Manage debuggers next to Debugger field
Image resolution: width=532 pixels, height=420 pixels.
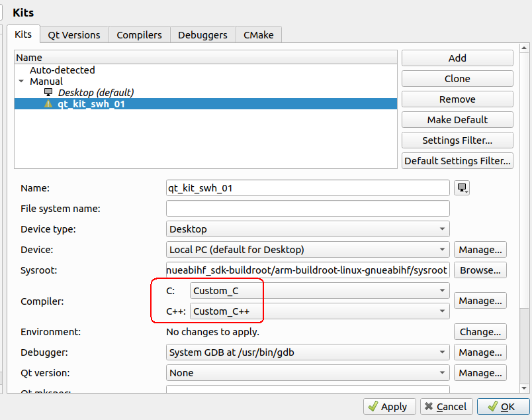tap(480, 352)
